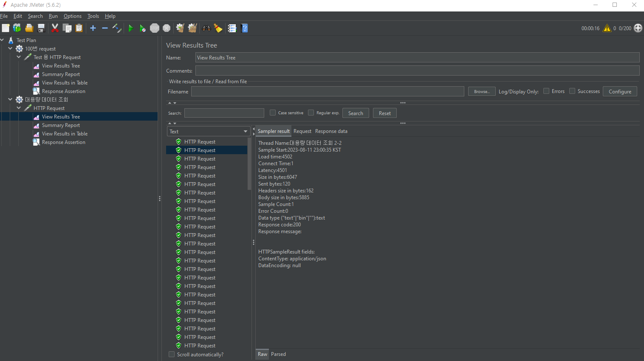
Task: Toggle the Regular exp. checkbox
Action: (311, 113)
